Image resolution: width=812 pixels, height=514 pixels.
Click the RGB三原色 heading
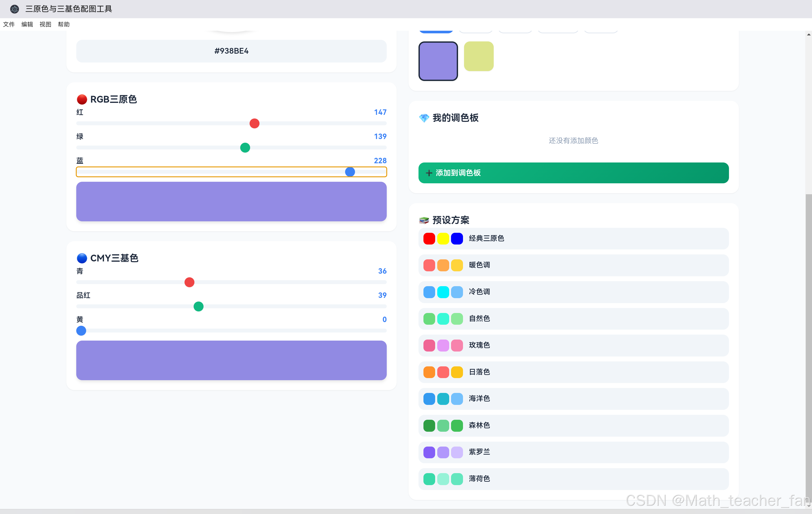(x=114, y=99)
